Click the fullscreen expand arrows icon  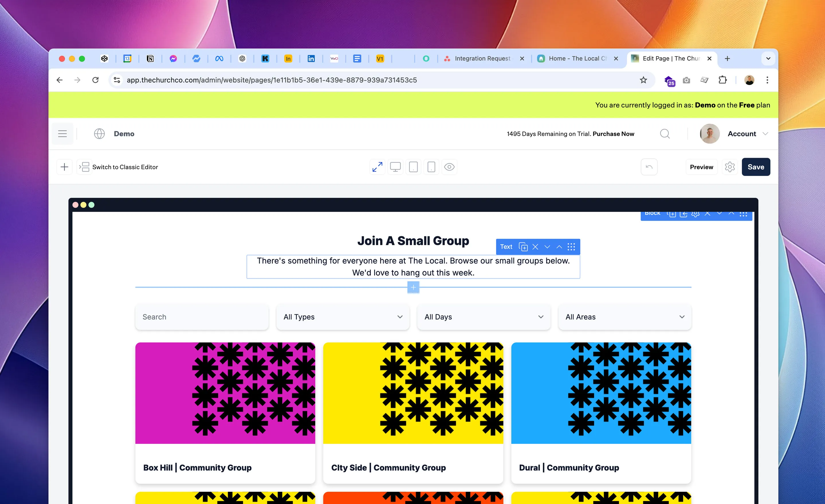click(x=377, y=167)
